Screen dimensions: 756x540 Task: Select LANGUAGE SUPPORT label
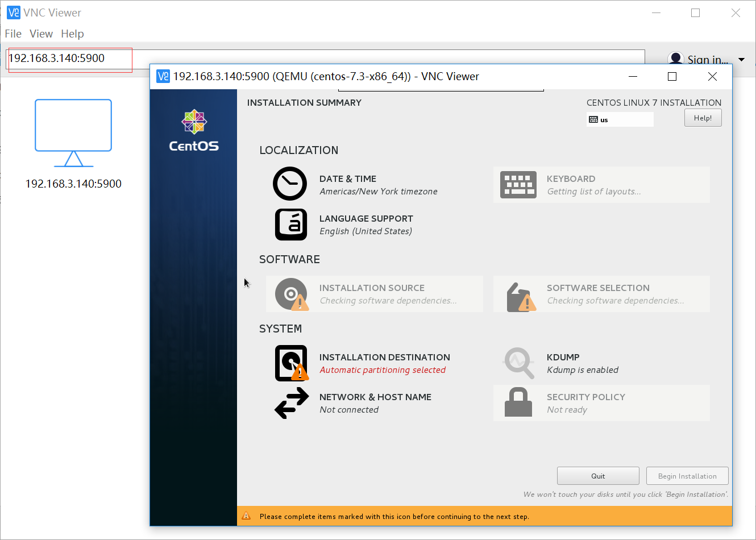coord(366,218)
